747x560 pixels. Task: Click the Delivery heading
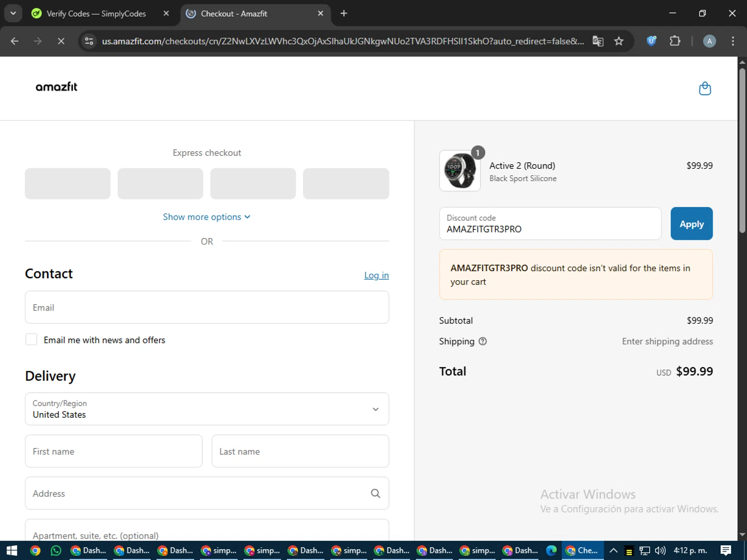[x=50, y=376]
